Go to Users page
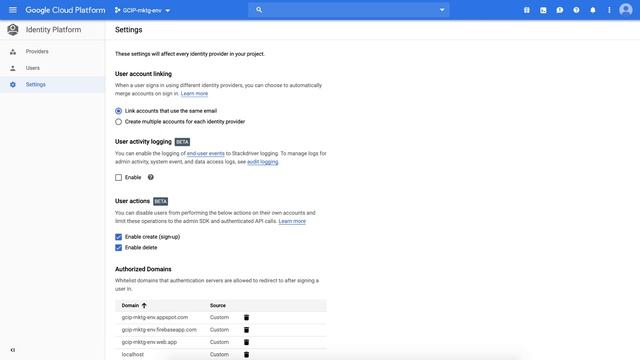640x360 pixels. pos(33,68)
